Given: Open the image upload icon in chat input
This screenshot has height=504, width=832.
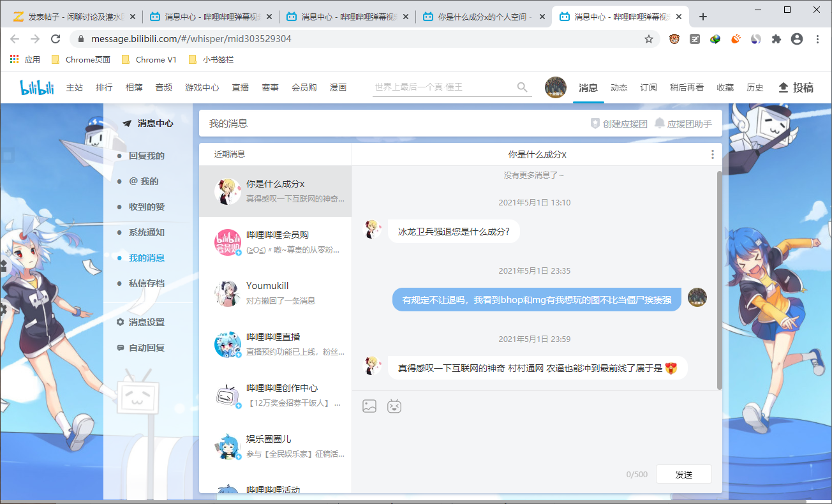Looking at the screenshot, I should [369, 406].
